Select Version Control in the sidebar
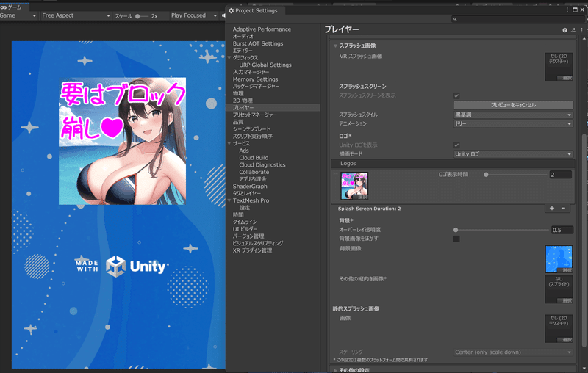Viewport: 588px width, 373px height. 248,236
